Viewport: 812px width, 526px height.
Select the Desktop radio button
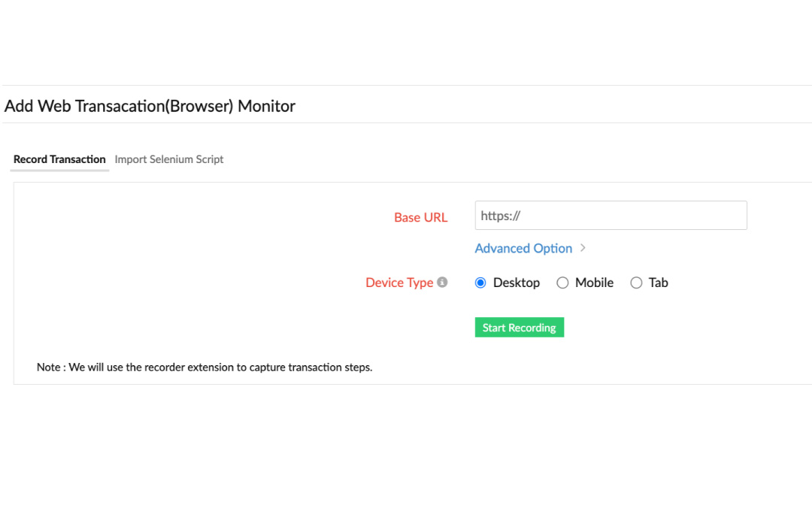[x=480, y=282]
